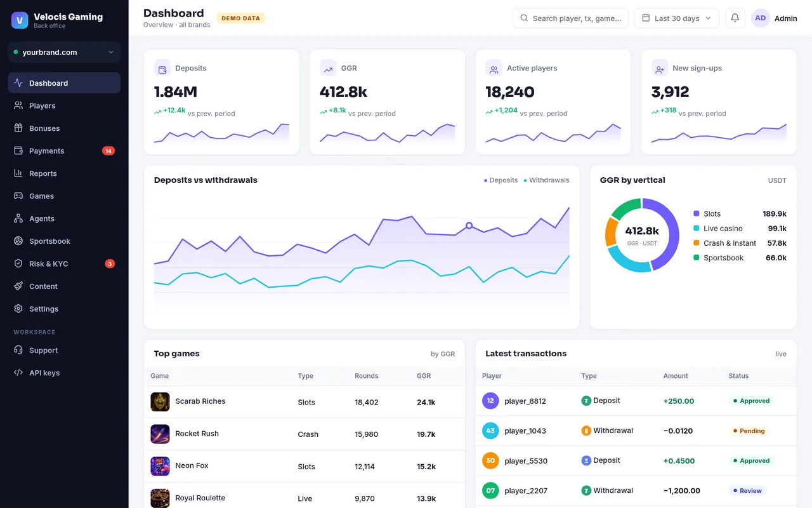Click player_2207 avatar badge 07

point(490,491)
